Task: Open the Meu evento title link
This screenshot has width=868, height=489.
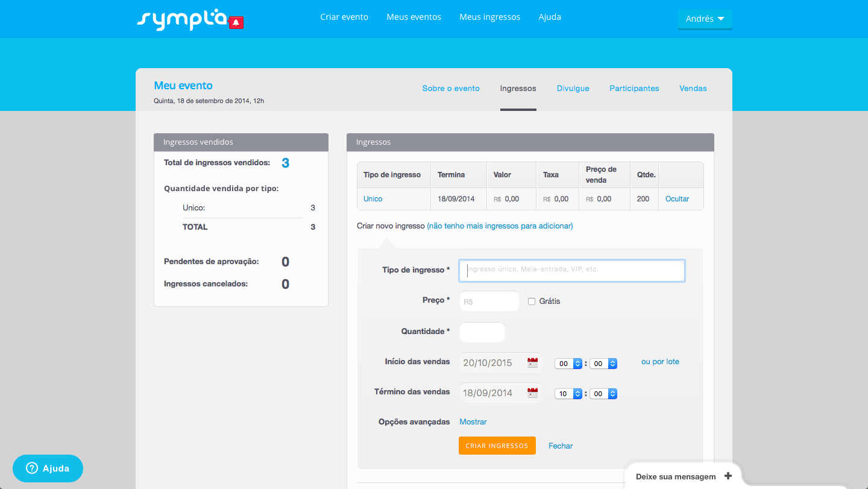Action: coord(183,86)
